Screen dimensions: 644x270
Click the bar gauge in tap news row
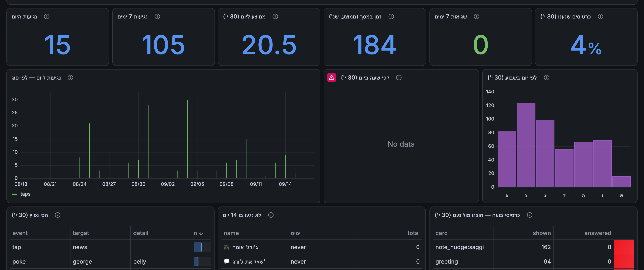coord(202,247)
